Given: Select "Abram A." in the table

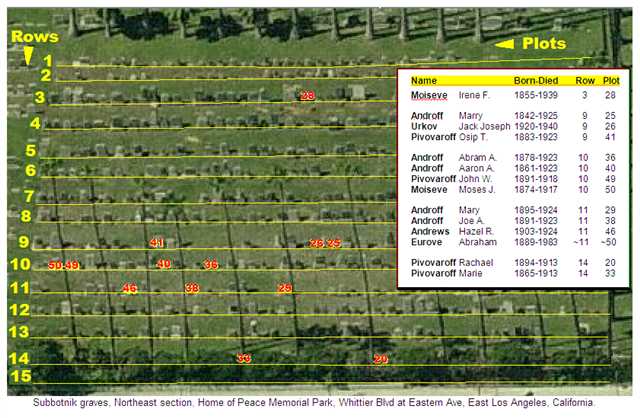Looking at the screenshot, I should pyautogui.click(x=478, y=158).
